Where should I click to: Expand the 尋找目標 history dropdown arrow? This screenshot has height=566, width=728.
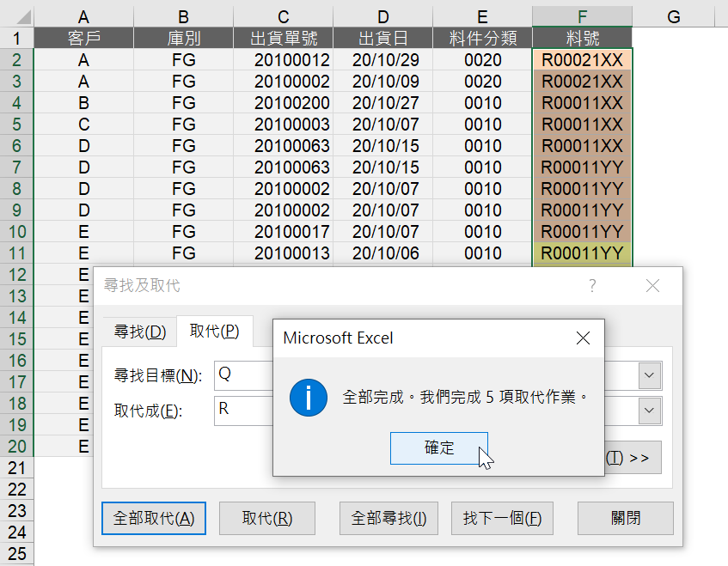coord(650,375)
